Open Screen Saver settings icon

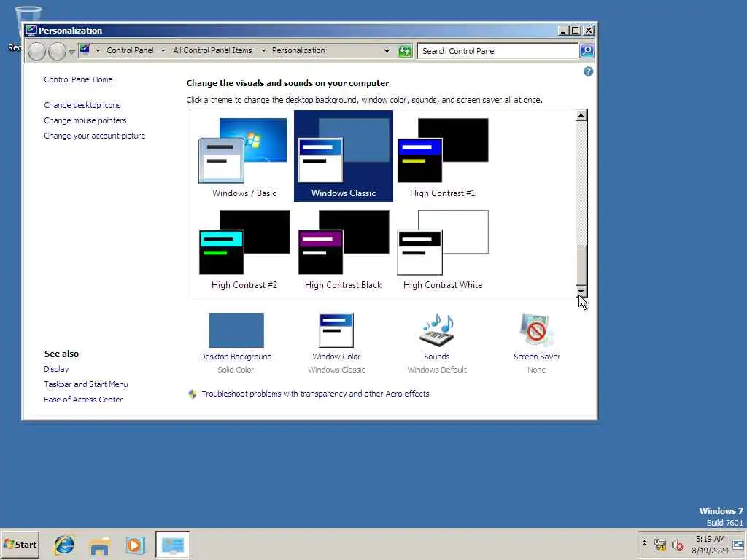tap(536, 330)
